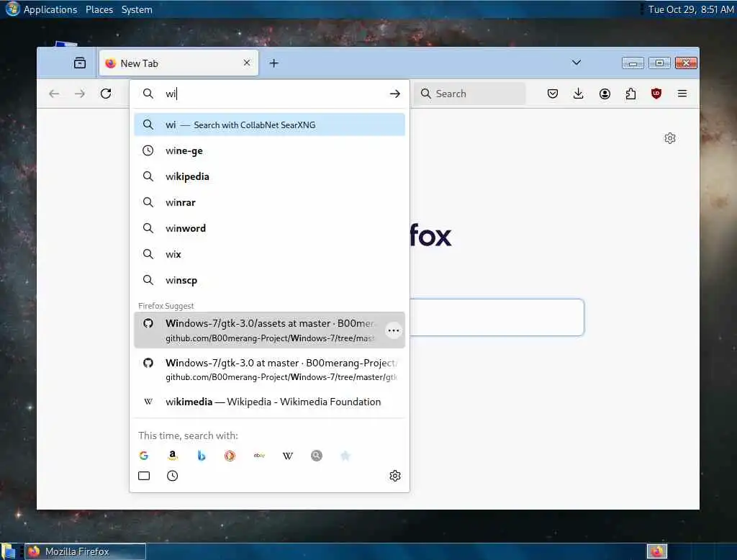Search this time with Google
737x560 pixels.
(x=144, y=456)
